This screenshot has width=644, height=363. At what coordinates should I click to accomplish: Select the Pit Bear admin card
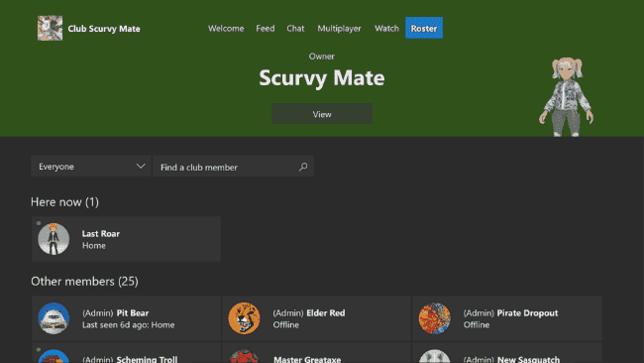pos(126,318)
